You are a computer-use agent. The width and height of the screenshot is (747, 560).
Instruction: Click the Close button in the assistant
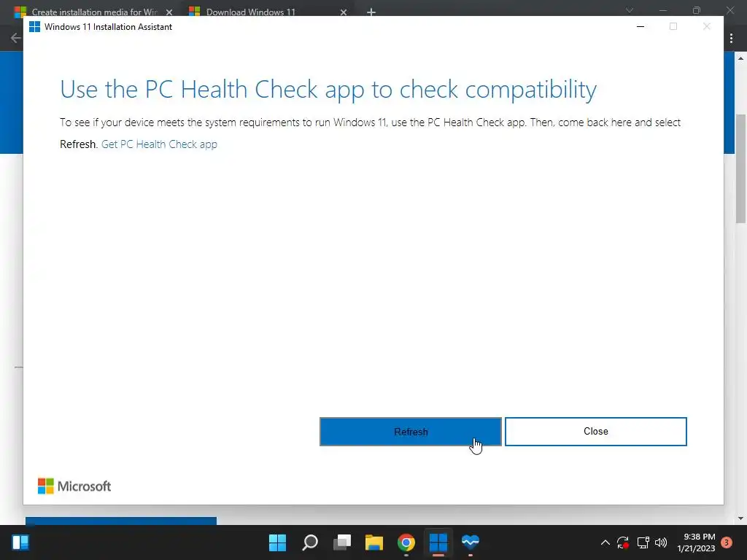(595, 432)
